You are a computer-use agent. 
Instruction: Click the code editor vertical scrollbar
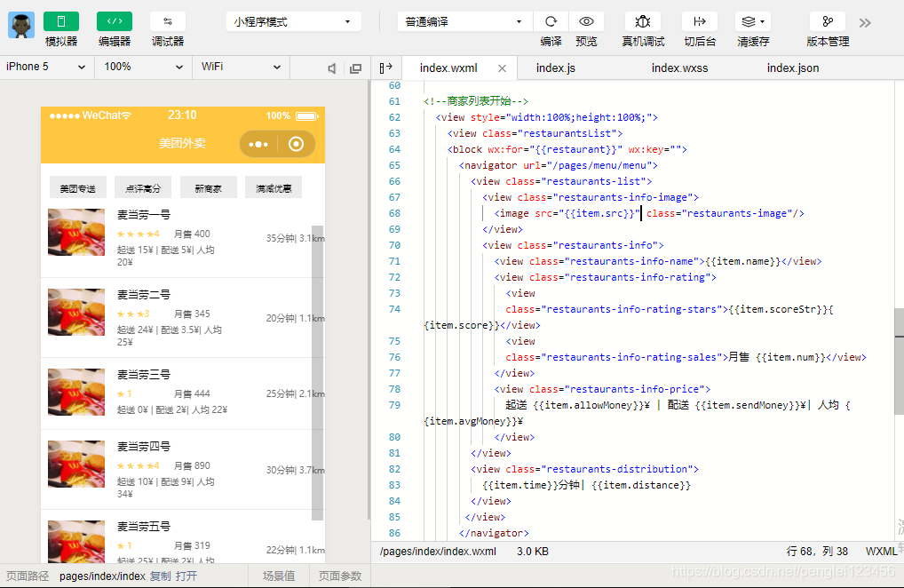tap(899, 362)
